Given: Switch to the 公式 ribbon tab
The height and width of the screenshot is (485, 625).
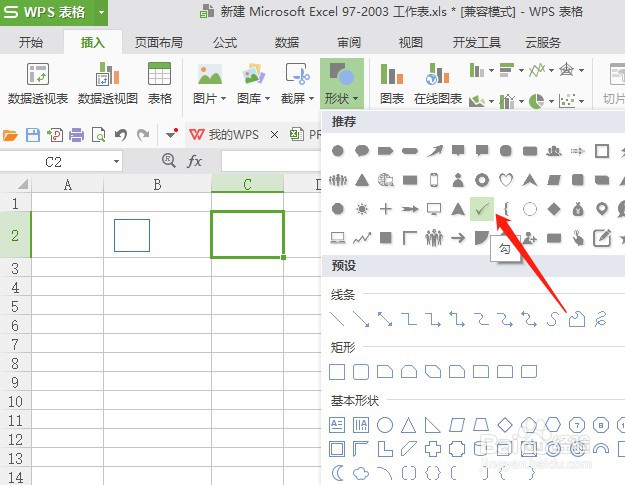Looking at the screenshot, I should 225,42.
